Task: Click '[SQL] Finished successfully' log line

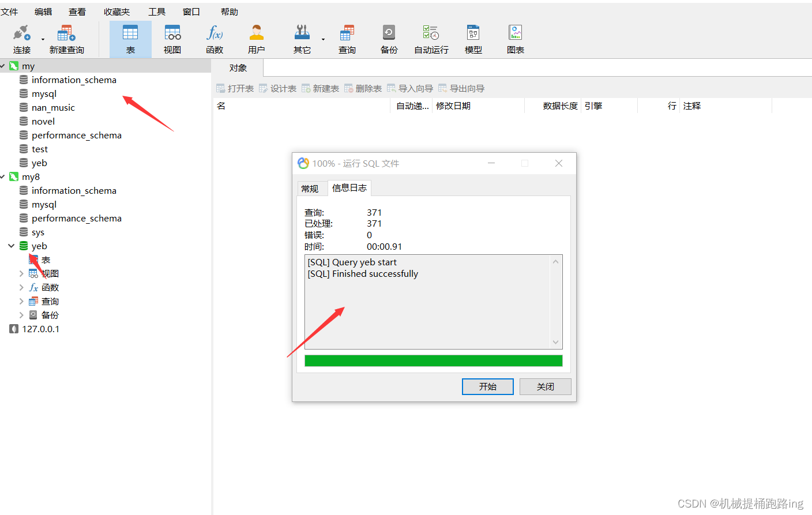Action: click(x=363, y=273)
